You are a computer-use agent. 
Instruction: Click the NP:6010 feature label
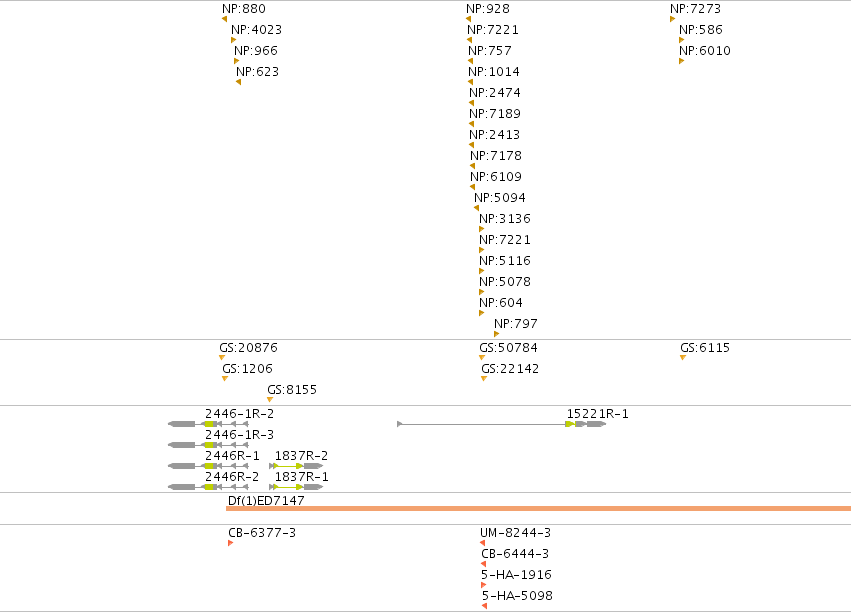(x=704, y=51)
